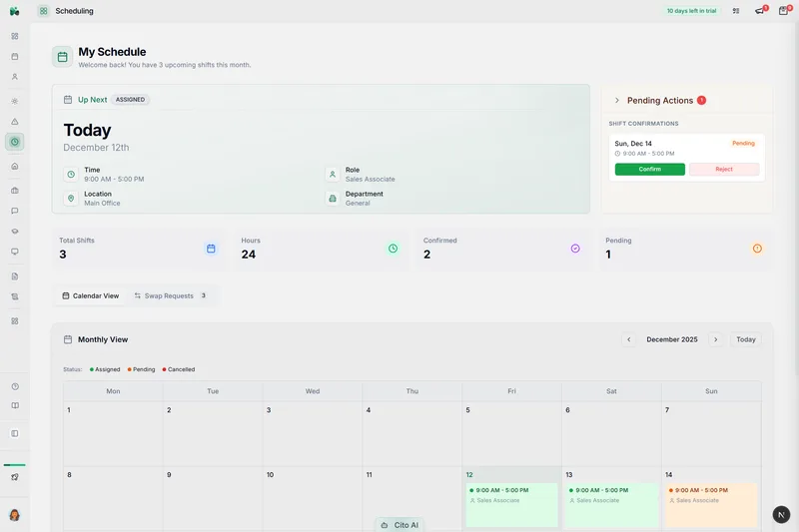
Task: Open the calendar icon in the left sidebar
Action: coord(15,57)
